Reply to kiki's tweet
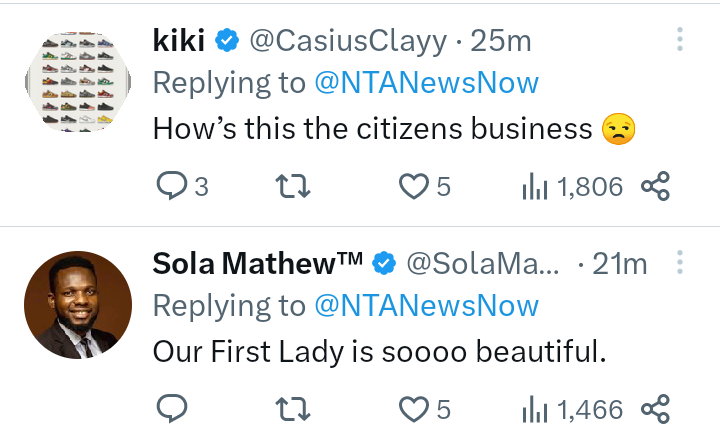The height and width of the screenshot is (436, 720). tap(172, 186)
